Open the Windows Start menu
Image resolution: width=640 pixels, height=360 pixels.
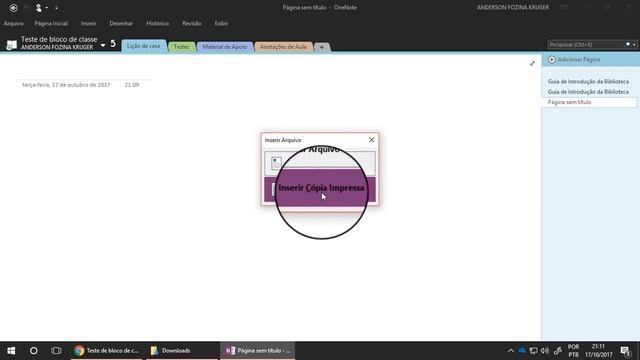(x=11, y=351)
